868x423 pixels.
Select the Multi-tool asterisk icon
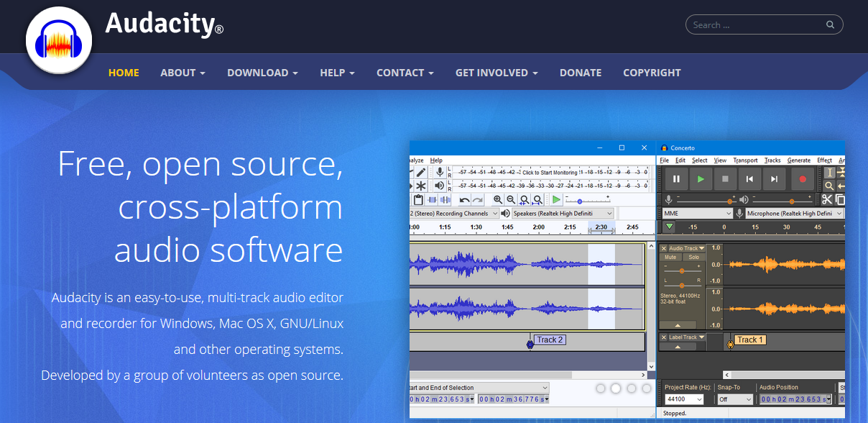pos(421,186)
